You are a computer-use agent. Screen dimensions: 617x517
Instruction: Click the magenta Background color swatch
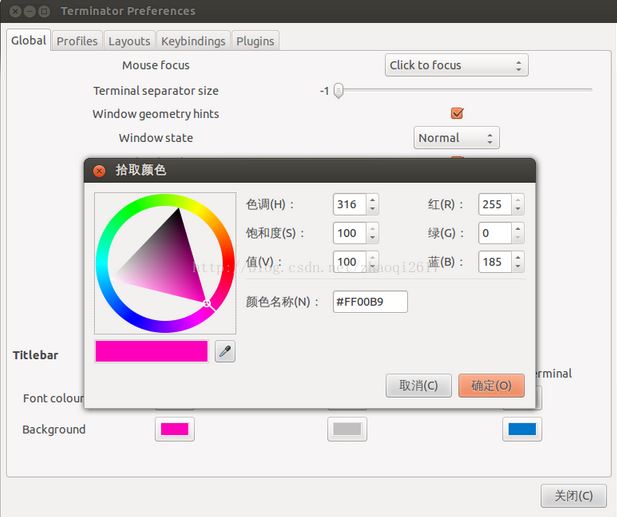coord(175,429)
